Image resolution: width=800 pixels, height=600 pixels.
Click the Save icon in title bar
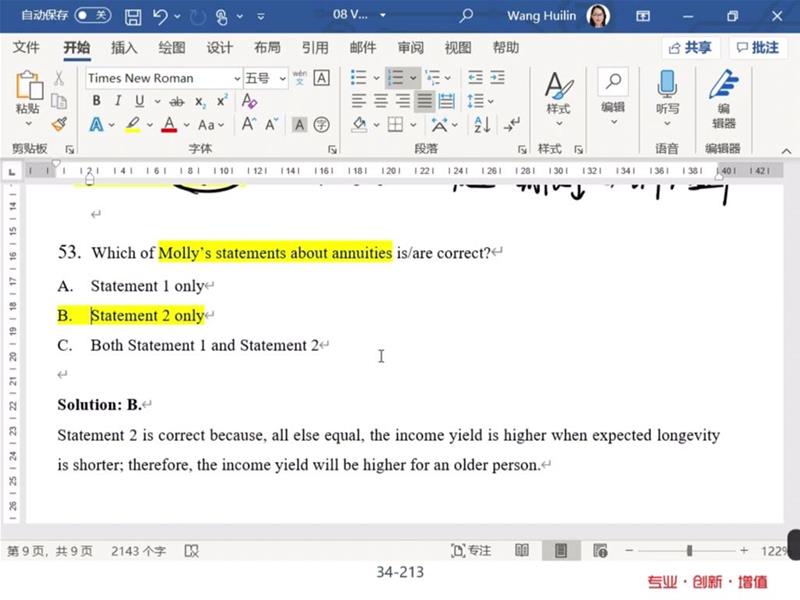coord(133,17)
